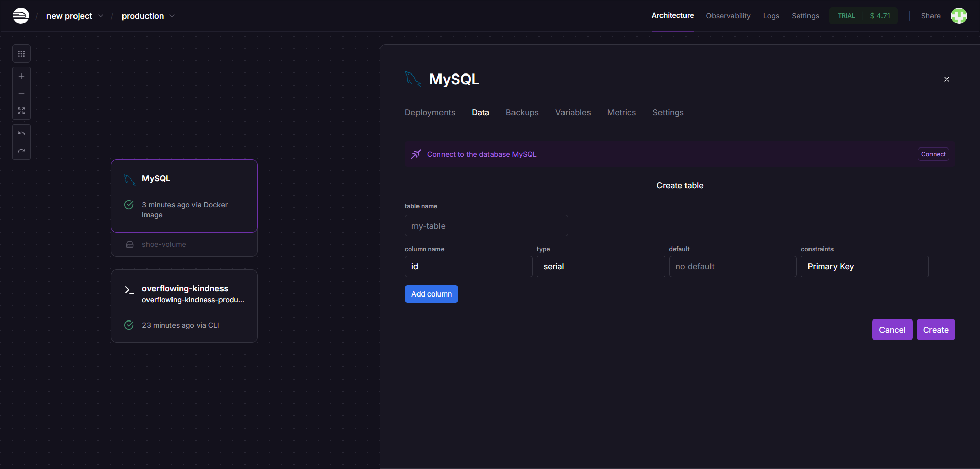Open the MySQL service Settings tab
Screen dimensions: 980x469
668,112
